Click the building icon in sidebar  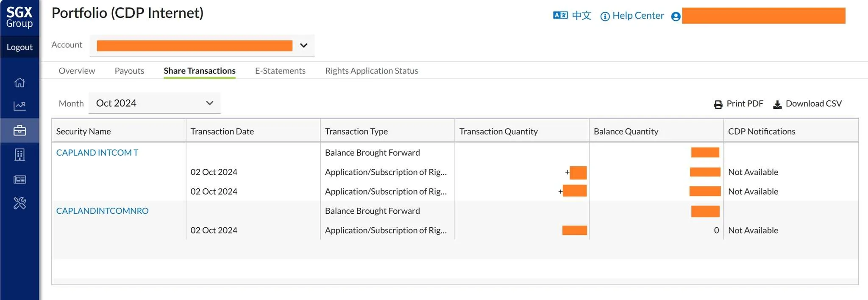[19, 155]
